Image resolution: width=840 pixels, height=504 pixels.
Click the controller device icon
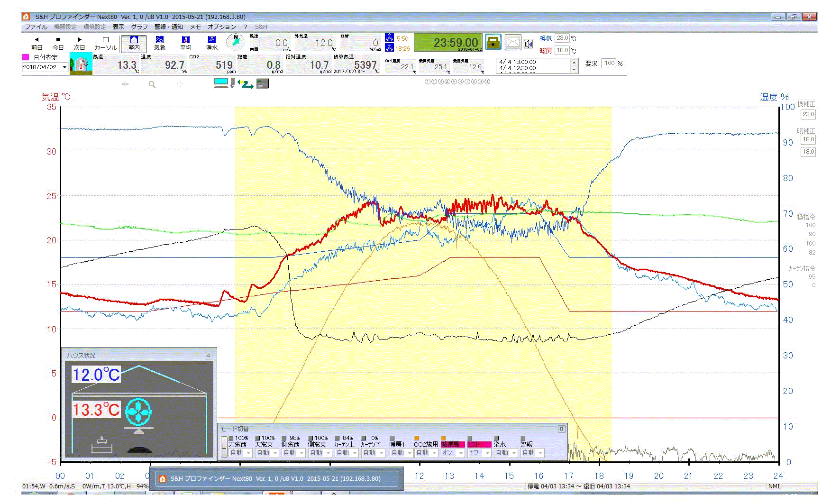click(x=263, y=84)
